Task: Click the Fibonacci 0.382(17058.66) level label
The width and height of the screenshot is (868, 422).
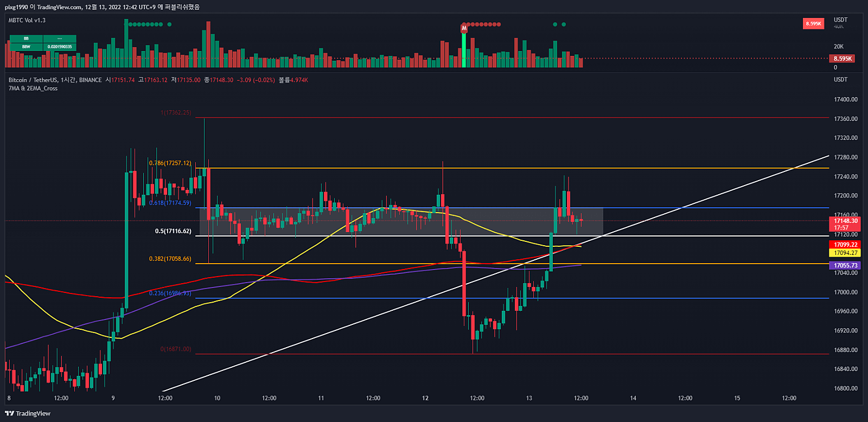Action: 170,259
